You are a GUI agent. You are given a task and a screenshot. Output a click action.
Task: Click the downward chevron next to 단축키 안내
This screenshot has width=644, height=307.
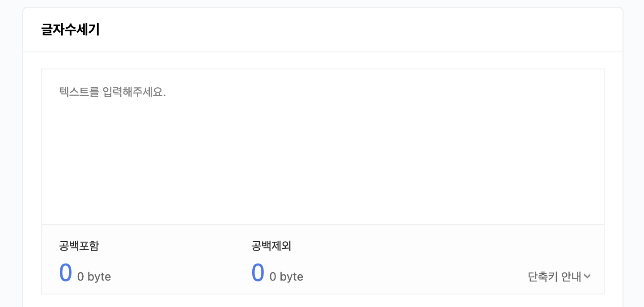pyautogui.click(x=587, y=277)
